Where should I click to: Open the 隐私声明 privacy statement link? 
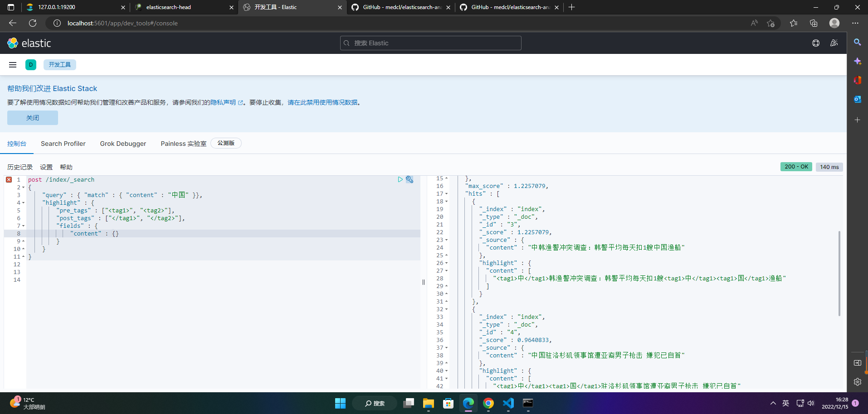[x=226, y=102]
